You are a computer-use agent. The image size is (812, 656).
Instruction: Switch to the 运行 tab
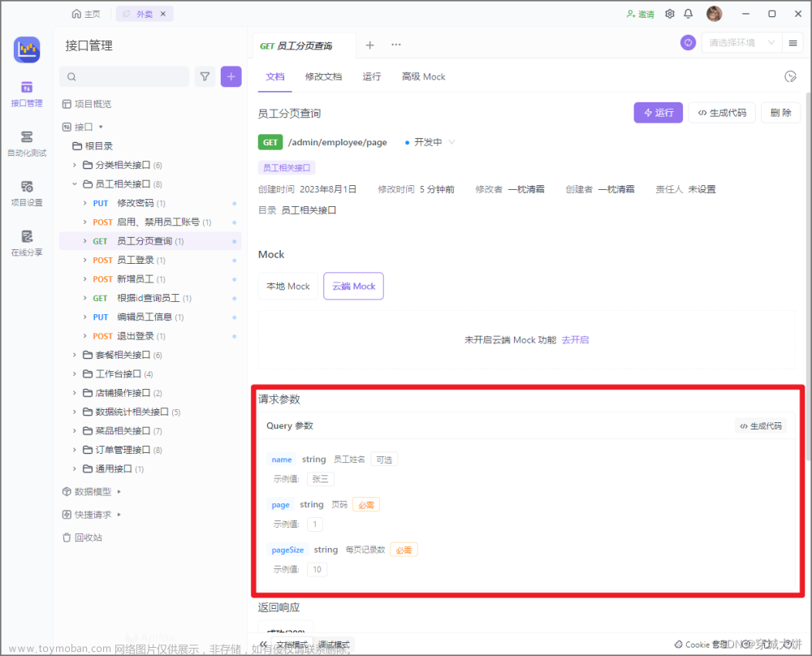371,76
